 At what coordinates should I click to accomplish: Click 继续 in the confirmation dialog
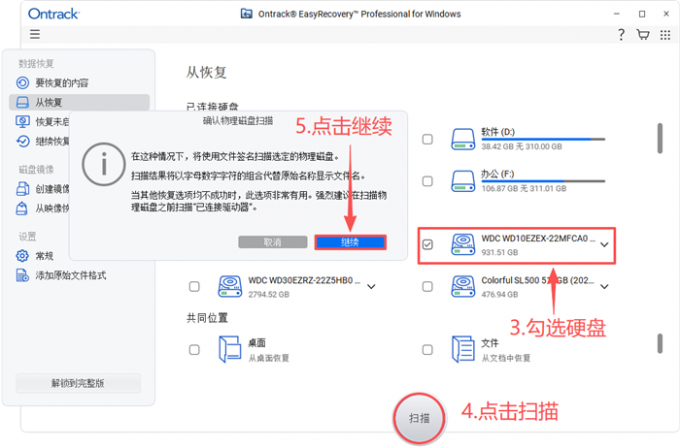[350, 242]
